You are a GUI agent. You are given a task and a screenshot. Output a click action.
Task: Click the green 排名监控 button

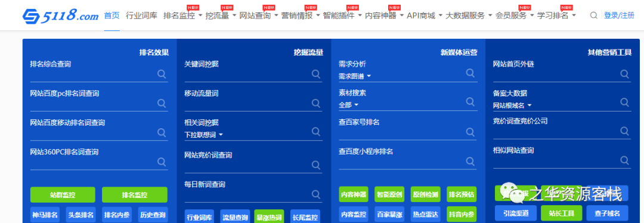tap(135, 194)
